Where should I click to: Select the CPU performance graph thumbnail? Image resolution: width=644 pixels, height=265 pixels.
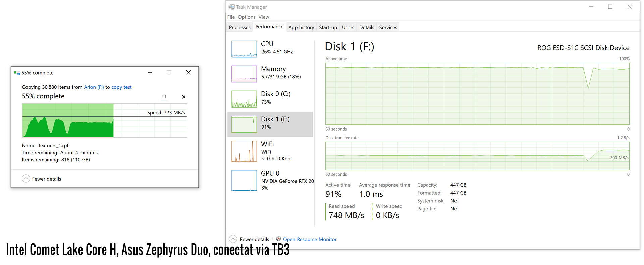click(244, 49)
